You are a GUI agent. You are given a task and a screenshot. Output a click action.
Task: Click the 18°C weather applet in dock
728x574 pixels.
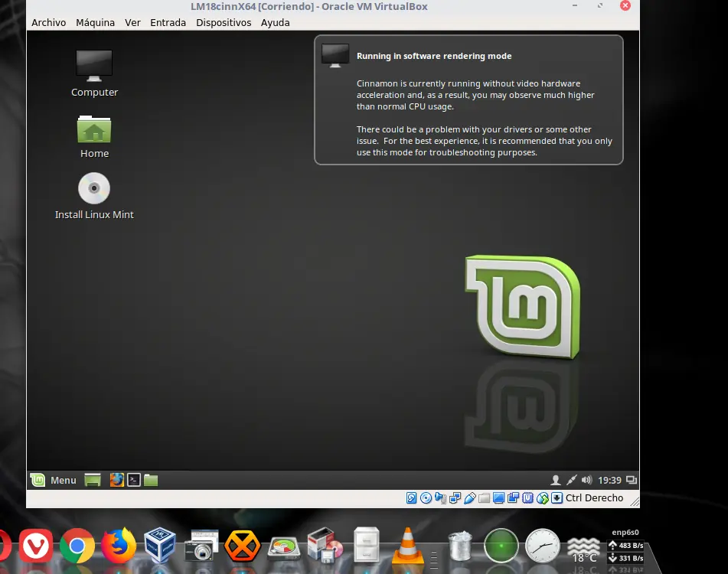[x=583, y=550]
